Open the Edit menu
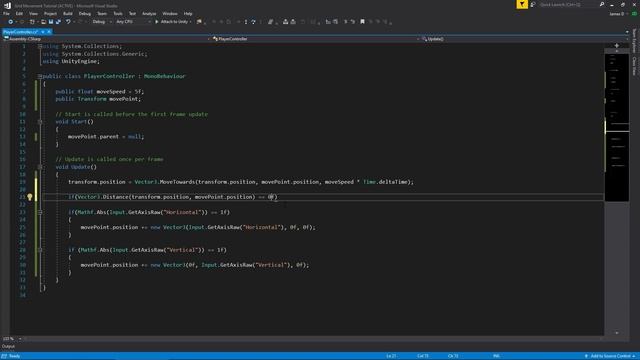 pos(19,14)
